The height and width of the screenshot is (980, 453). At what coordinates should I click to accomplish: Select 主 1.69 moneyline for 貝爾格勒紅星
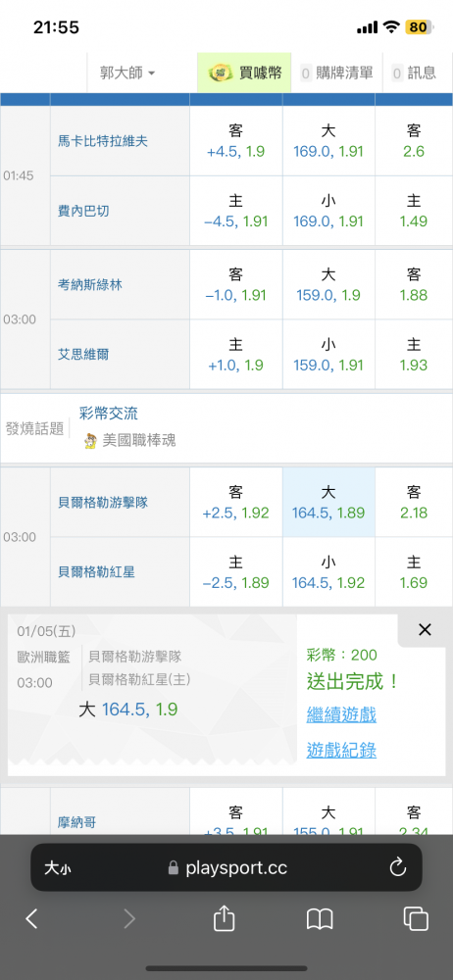414,572
